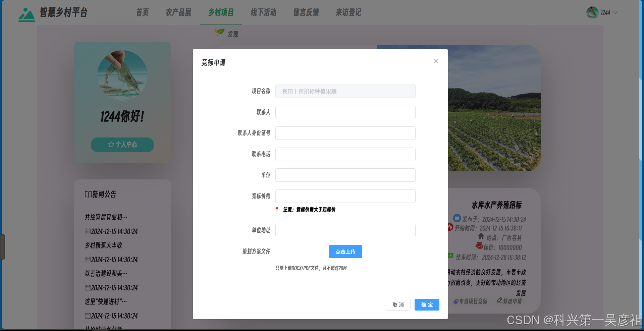Click the 竞标价格 input field

click(345, 196)
